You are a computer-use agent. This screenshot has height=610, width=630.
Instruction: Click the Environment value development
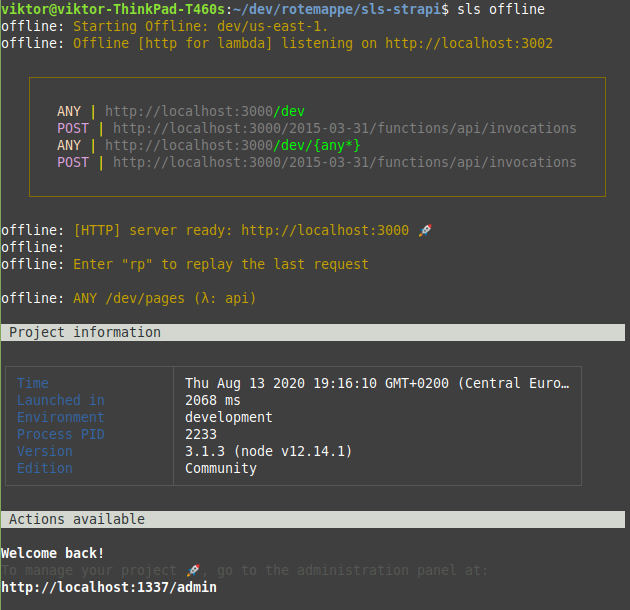pyautogui.click(x=228, y=417)
